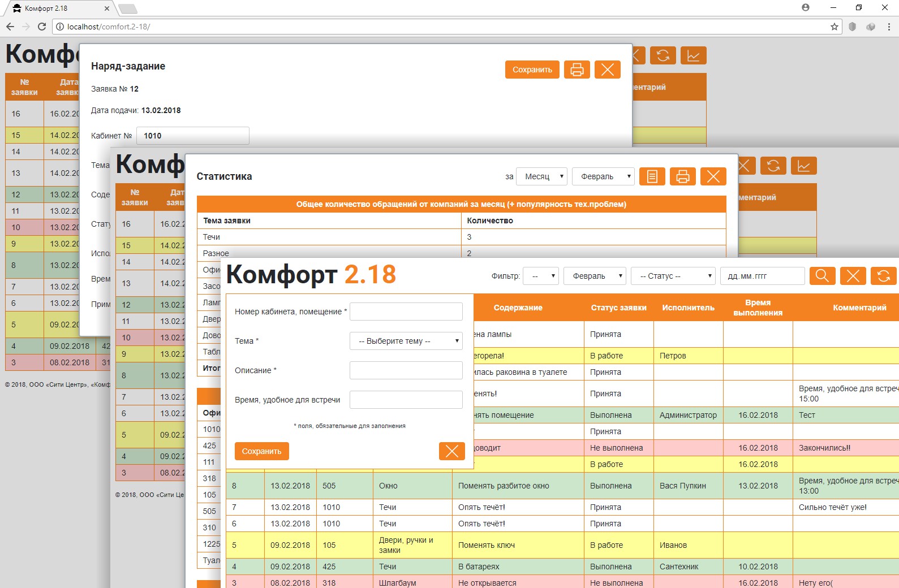Click the report document icon in Статистика
Screen dimensions: 899x588
[652, 176]
